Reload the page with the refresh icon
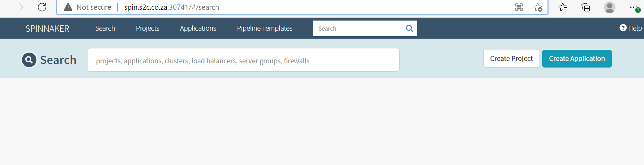 click(x=42, y=7)
